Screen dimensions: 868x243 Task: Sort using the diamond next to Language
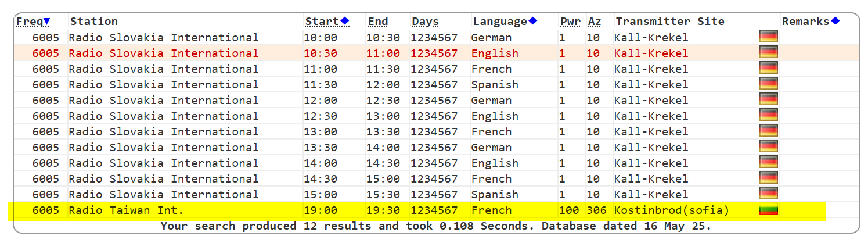click(x=532, y=22)
